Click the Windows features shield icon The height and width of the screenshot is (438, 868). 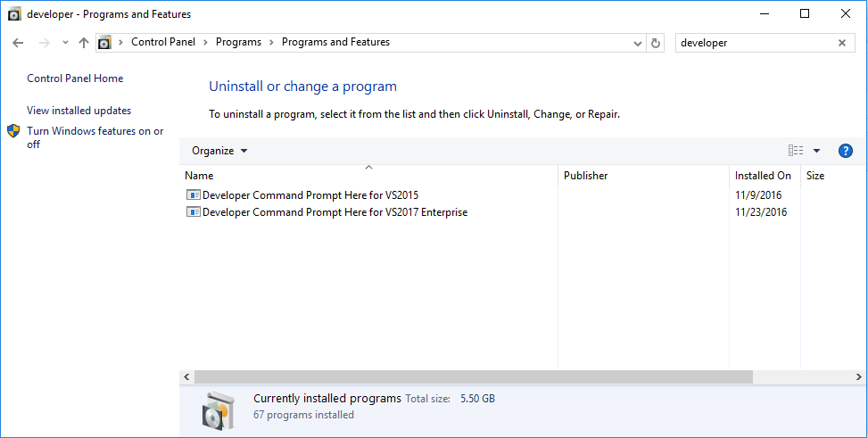[14, 131]
